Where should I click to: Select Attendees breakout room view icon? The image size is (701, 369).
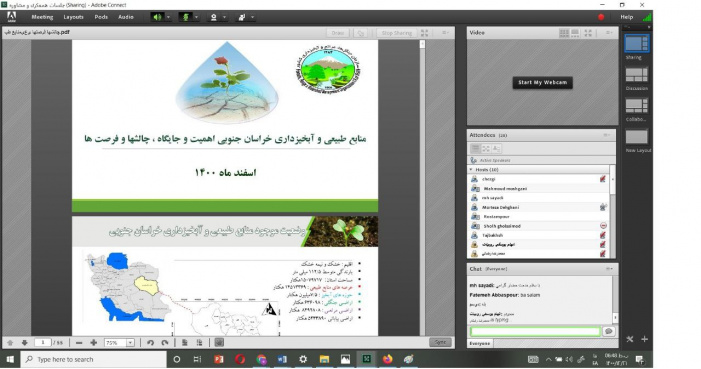pos(486,148)
